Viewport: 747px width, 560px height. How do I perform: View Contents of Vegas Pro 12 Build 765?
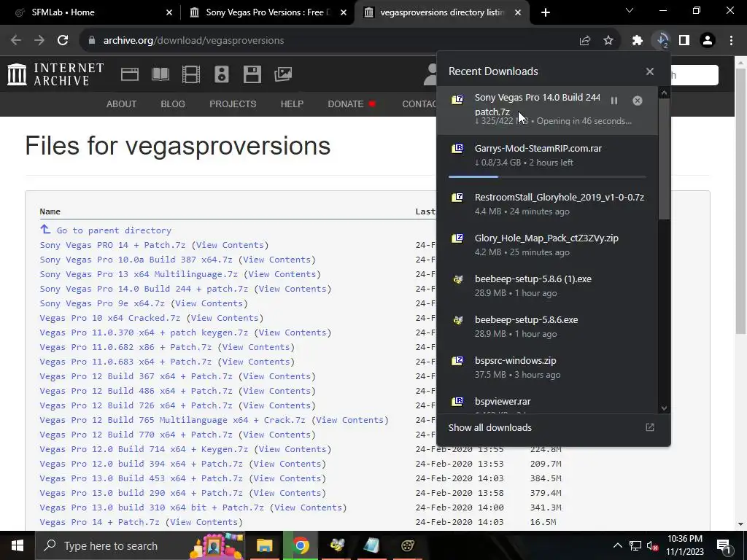tap(350, 420)
